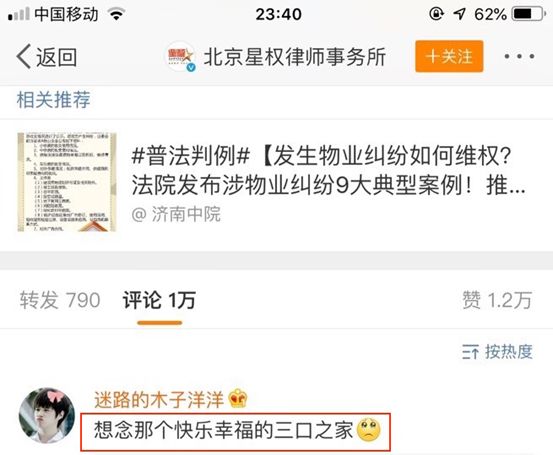Tap the back chevron arrow
This screenshot has width=553, height=455.
[24, 56]
